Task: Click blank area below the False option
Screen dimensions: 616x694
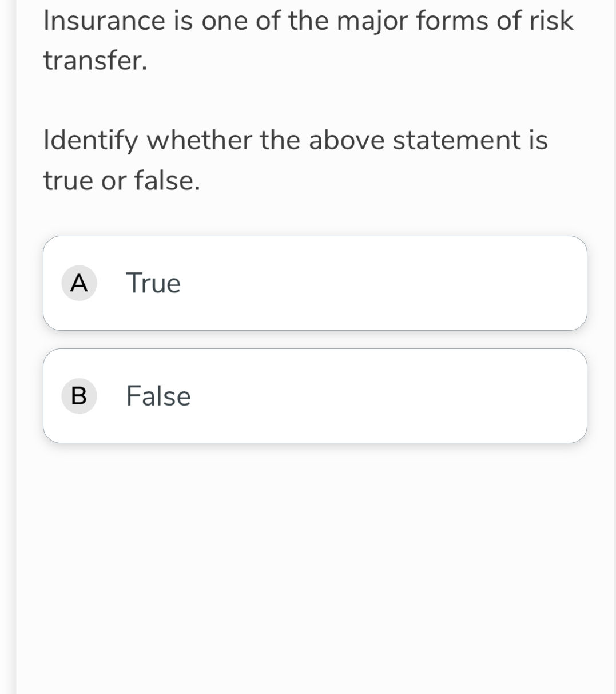Action: coord(315,544)
